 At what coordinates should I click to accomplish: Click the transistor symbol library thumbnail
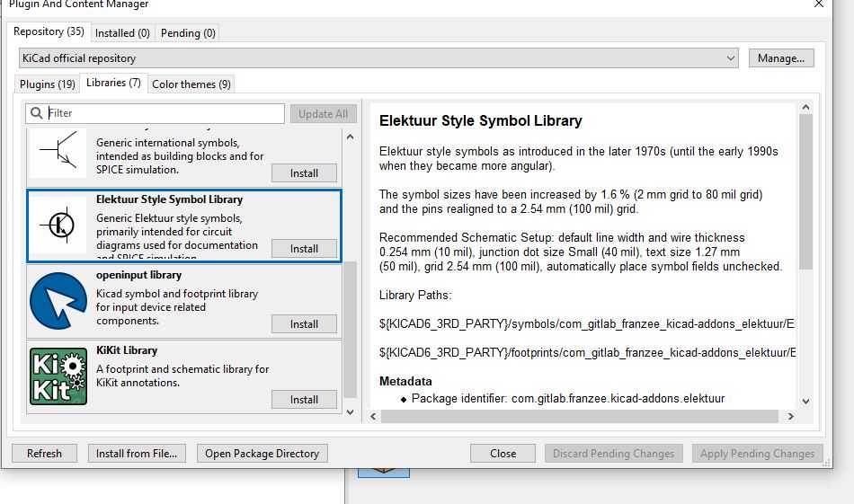click(58, 154)
